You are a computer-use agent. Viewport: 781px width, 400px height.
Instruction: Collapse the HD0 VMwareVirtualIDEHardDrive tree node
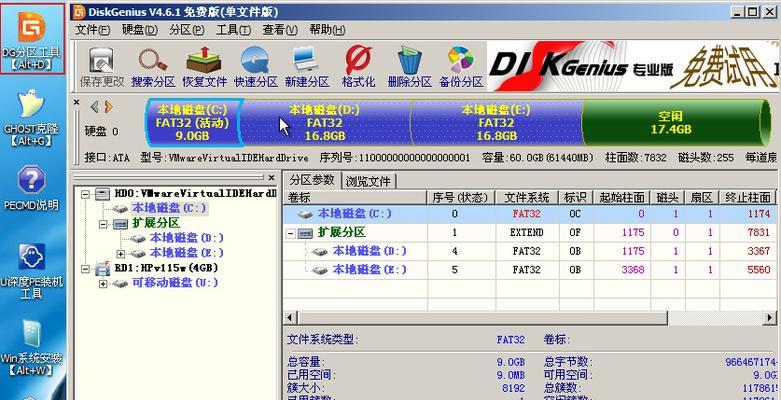pos(86,194)
